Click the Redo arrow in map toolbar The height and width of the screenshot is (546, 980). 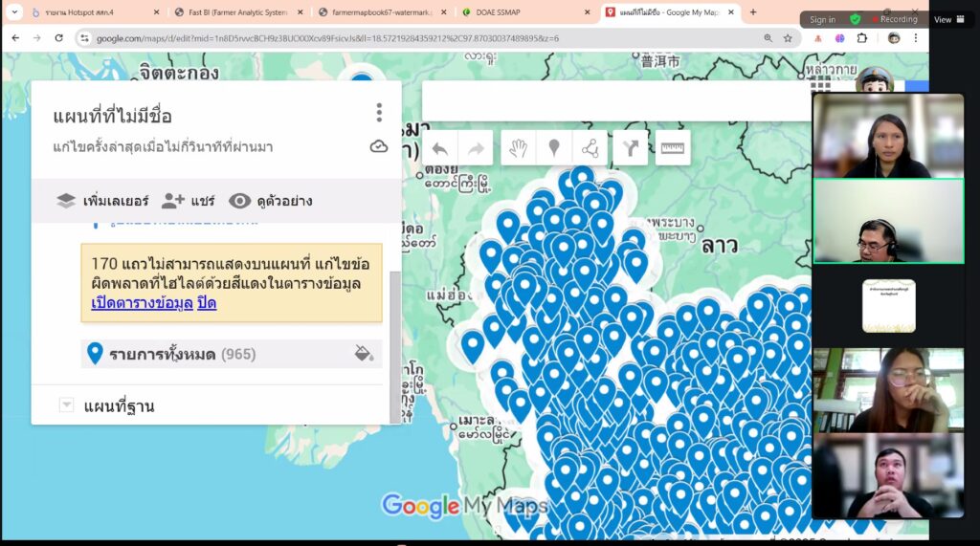click(x=477, y=148)
